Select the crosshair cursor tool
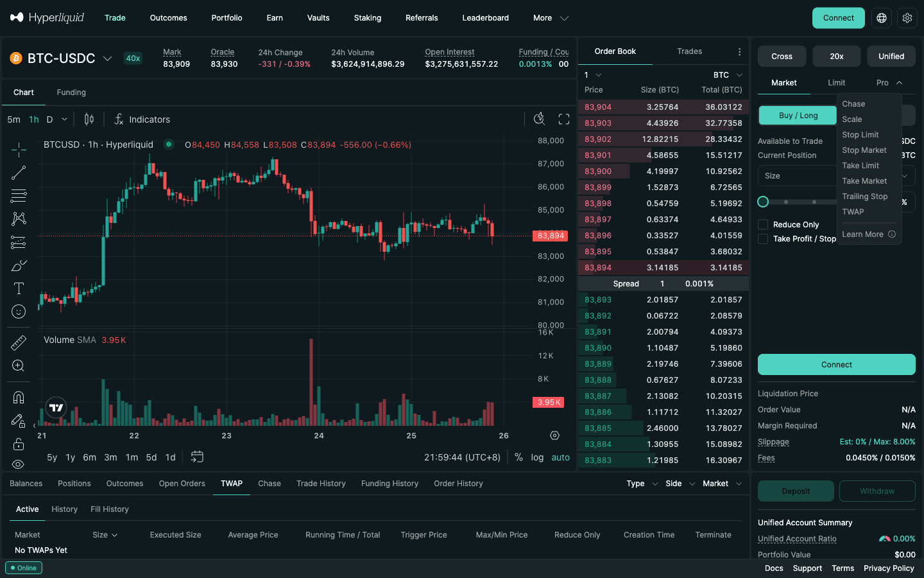 point(19,150)
